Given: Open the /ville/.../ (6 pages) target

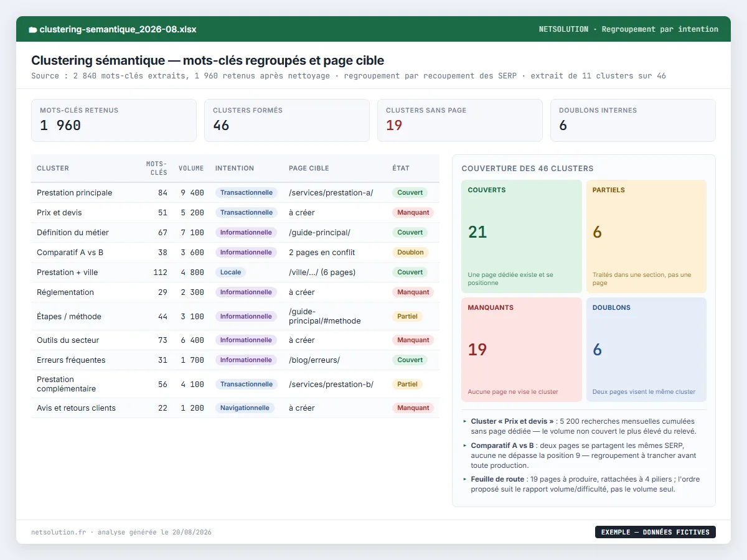Looking at the screenshot, I should tap(322, 273).
